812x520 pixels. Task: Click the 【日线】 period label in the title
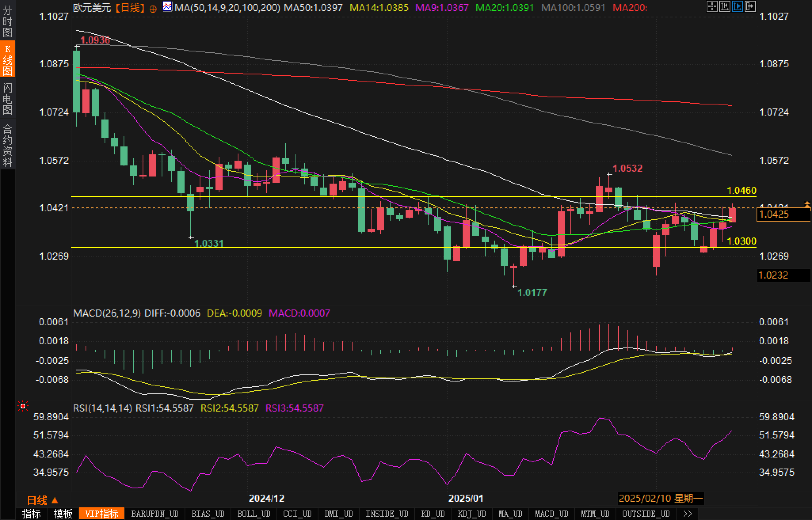130,8
